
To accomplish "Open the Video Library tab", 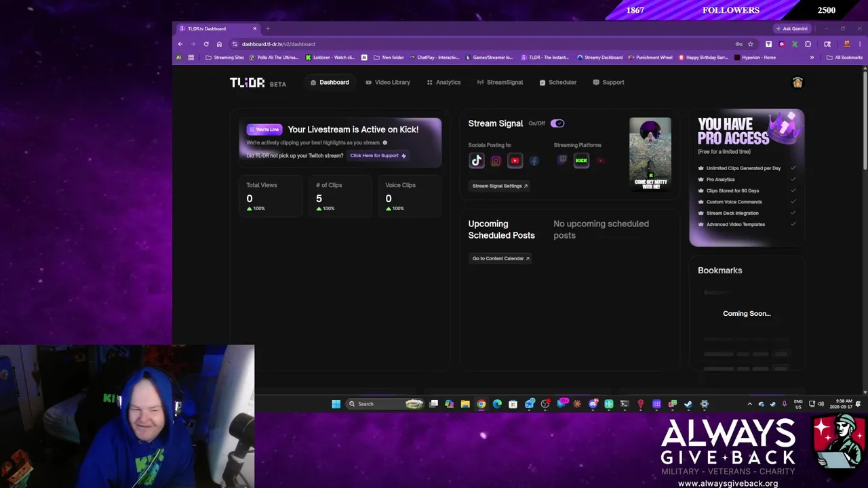I will click(388, 82).
